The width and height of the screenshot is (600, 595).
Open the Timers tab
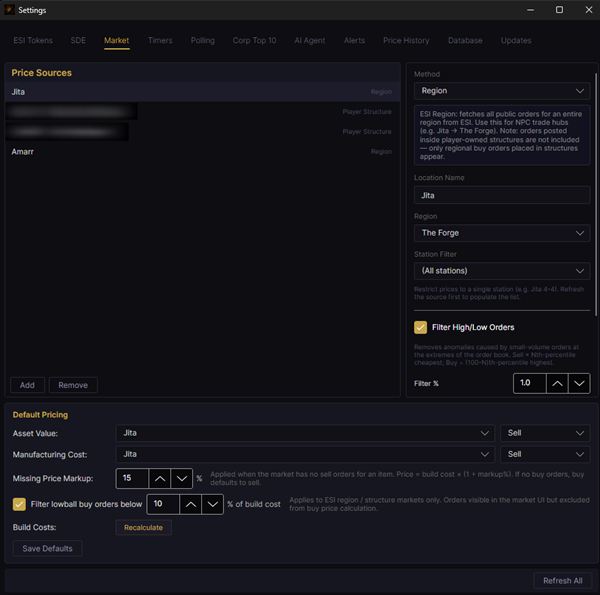(160, 41)
